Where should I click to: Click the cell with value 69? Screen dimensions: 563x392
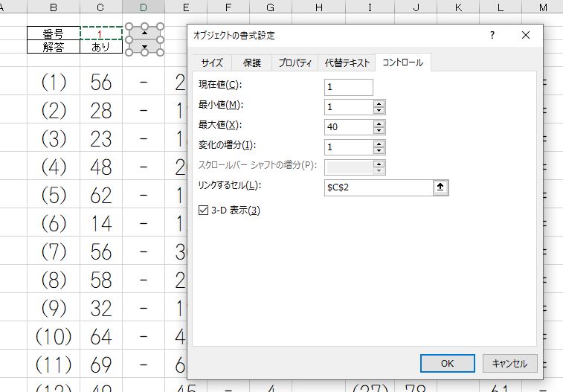[x=101, y=364]
